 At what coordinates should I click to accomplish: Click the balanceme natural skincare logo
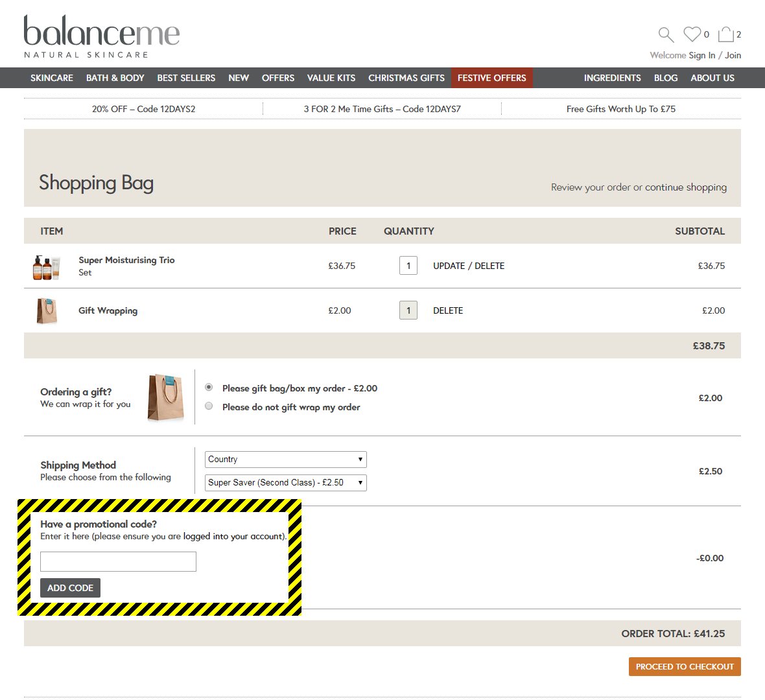click(x=102, y=36)
